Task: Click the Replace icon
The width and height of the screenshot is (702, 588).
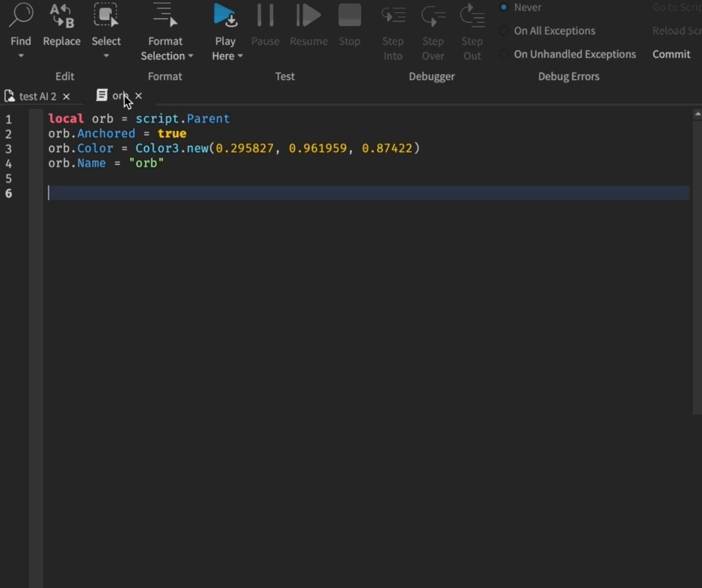Action: coord(62,16)
